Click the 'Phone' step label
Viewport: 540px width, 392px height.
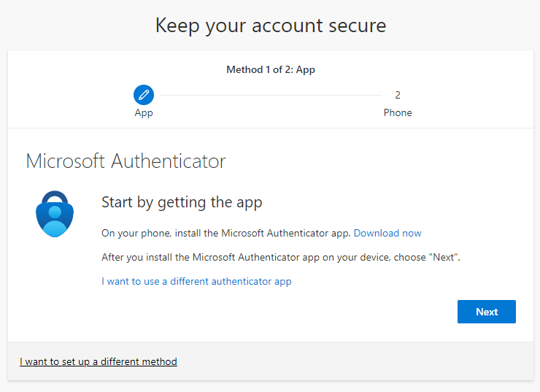click(x=398, y=112)
